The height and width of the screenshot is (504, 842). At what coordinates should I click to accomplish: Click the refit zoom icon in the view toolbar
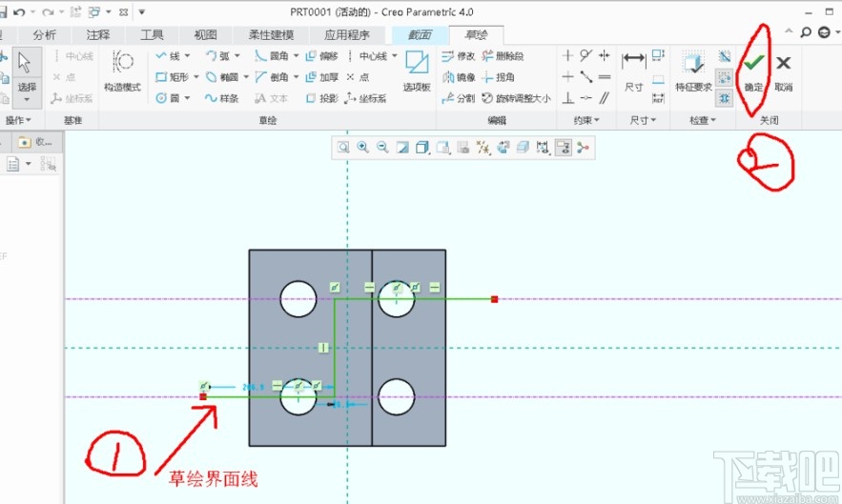[342, 147]
